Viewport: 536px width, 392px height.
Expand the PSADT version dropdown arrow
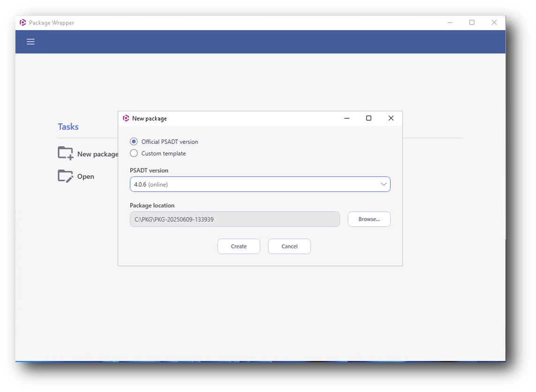384,184
